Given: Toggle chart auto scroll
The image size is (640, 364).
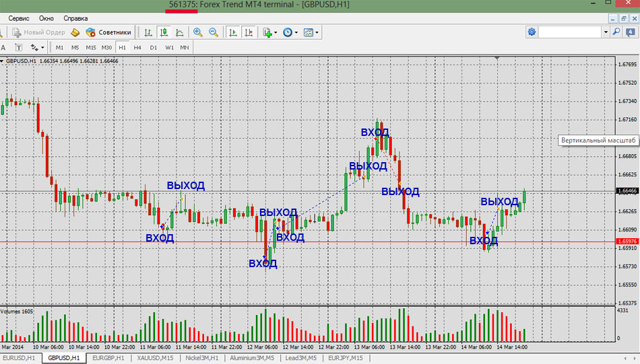Looking at the screenshot, I should tap(232, 32).
